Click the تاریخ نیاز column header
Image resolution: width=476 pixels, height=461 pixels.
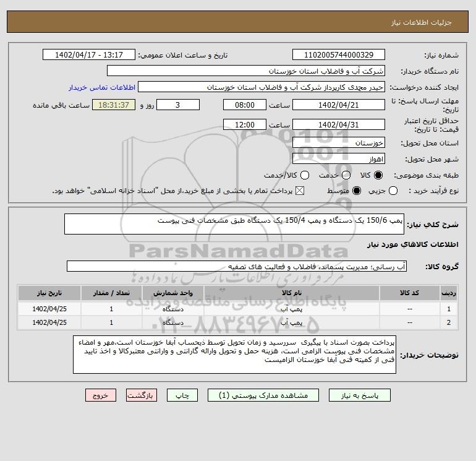[49, 293]
